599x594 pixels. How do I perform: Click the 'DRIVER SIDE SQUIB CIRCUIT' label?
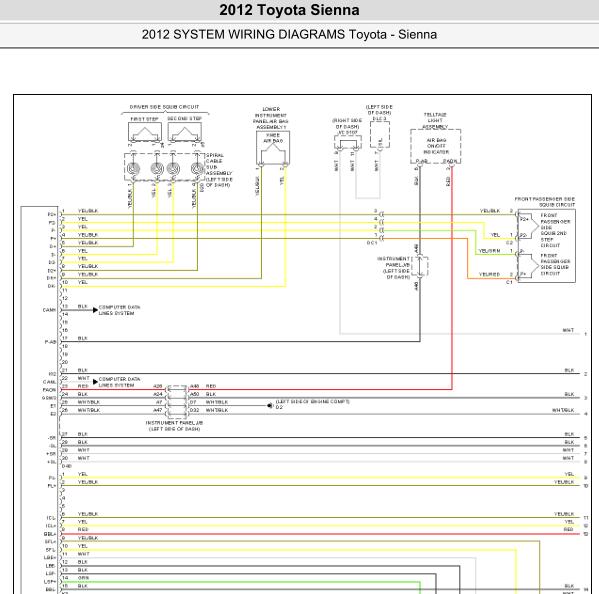pyautogui.click(x=164, y=107)
